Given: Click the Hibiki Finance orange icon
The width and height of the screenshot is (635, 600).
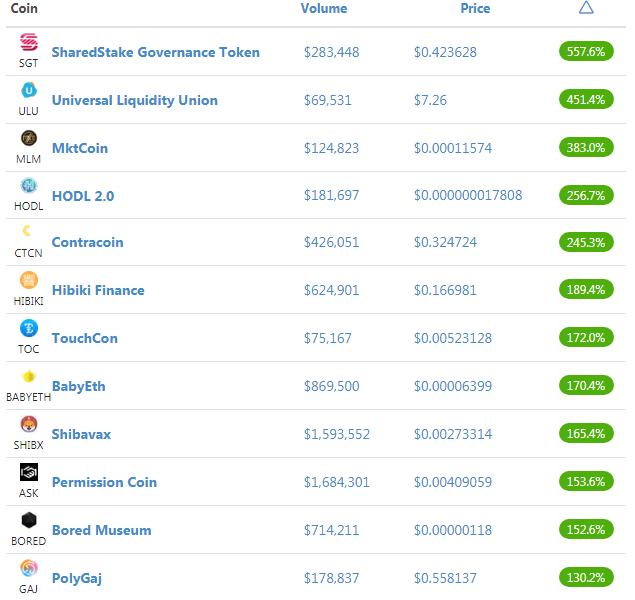Looking at the screenshot, I should (x=29, y=280).
